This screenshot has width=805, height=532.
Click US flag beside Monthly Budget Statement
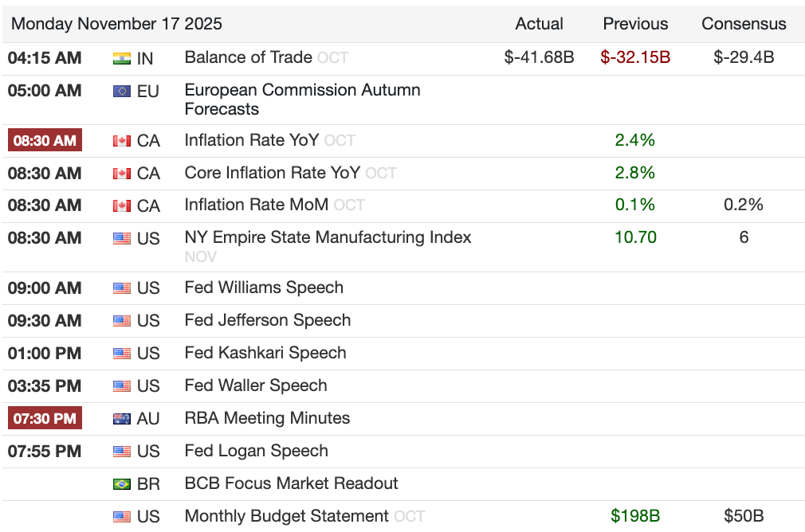pyautogui.click(x=121, y=517)
